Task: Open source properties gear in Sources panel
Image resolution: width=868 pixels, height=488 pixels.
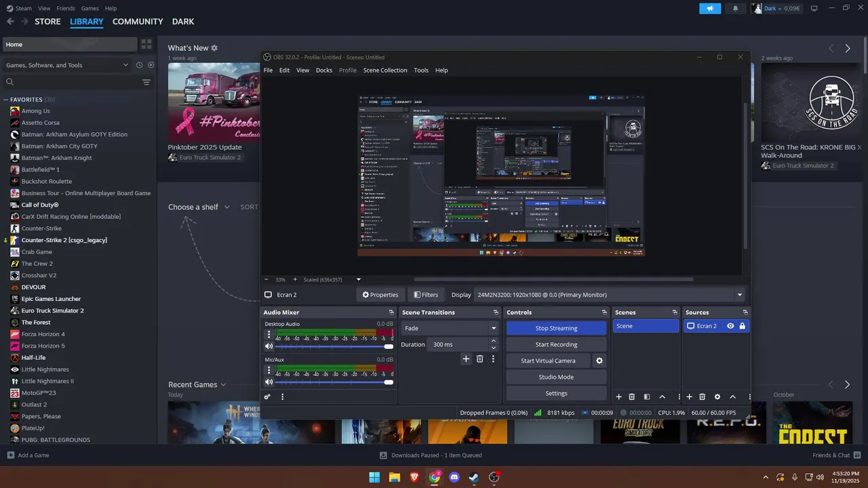Action: tap(717, 396)
